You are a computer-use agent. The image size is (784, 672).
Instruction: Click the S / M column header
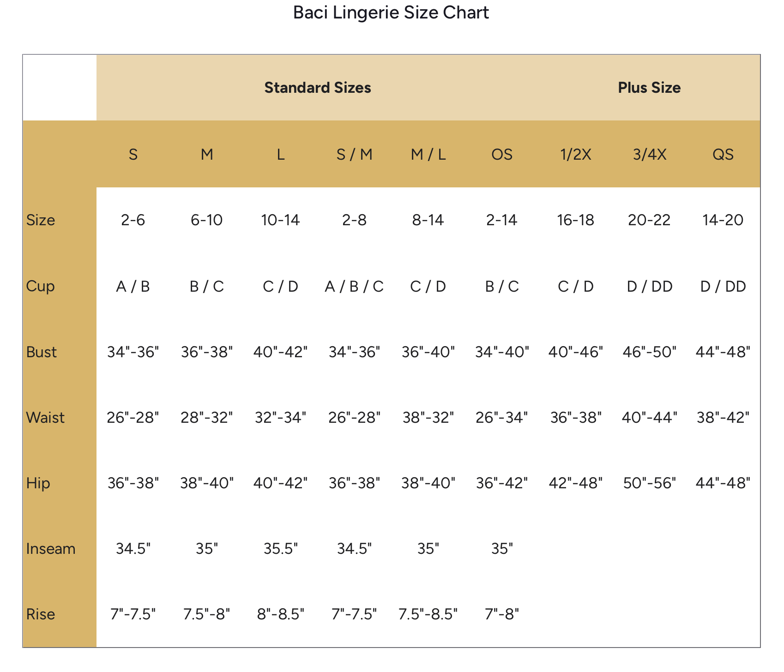(x=354, y=155)
